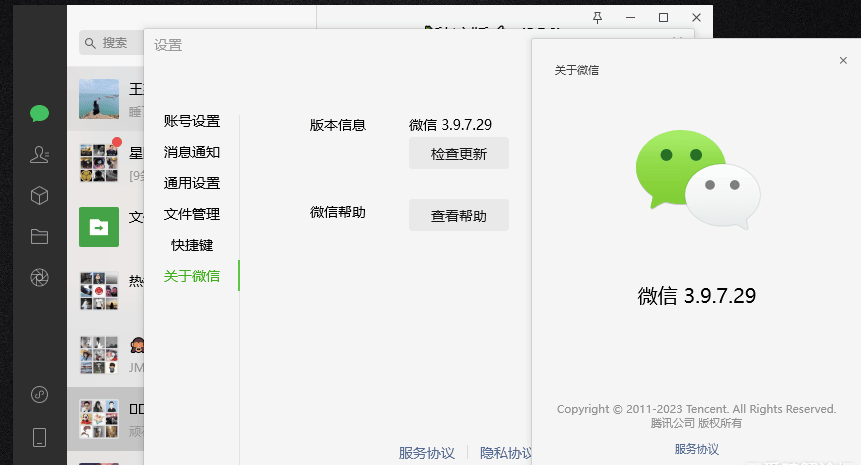Open 服务协议 link in About dialog
The width and height of the screenshot is (861, 465).
(x=696, y=449)
